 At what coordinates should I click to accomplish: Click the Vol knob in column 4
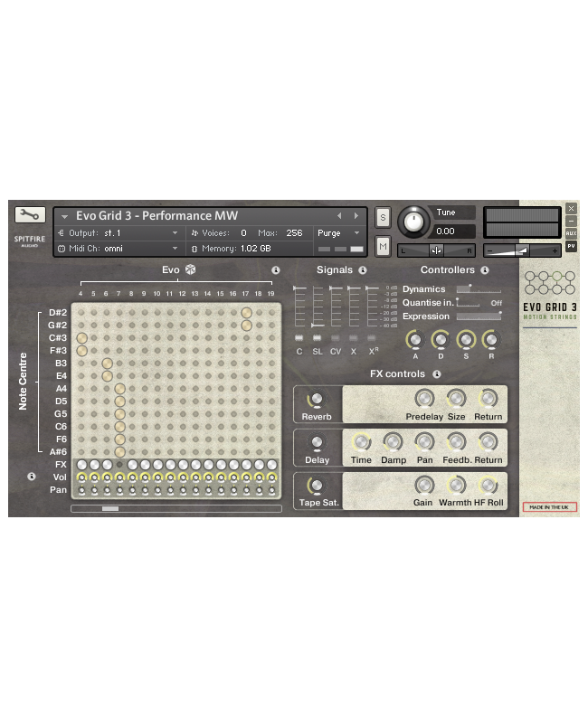click(x=81, y=477)
